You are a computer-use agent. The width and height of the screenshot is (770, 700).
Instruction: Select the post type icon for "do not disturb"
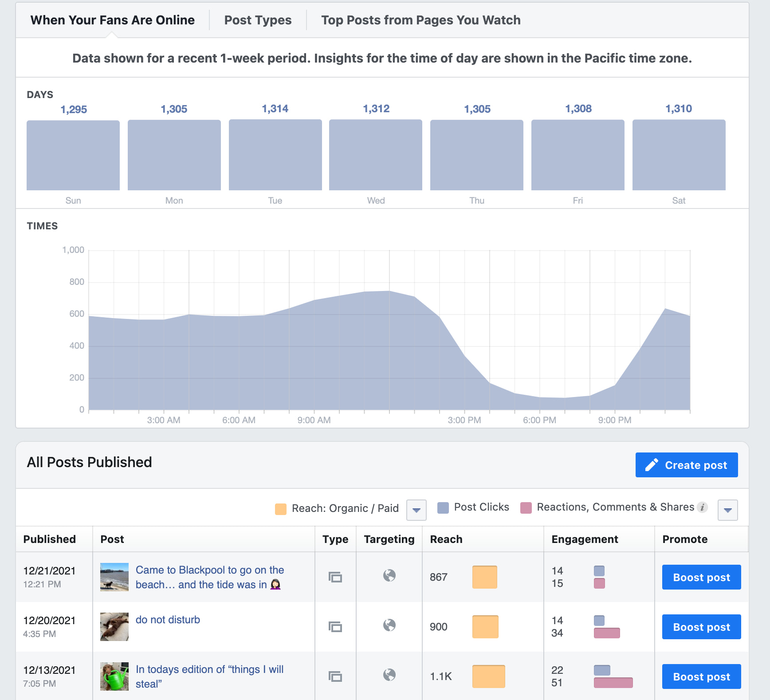tap(335, 627)
